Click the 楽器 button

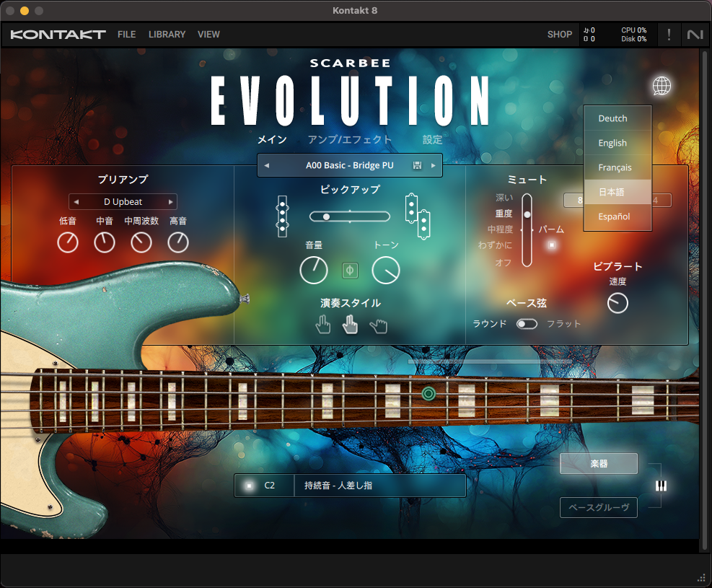(598, 464)
